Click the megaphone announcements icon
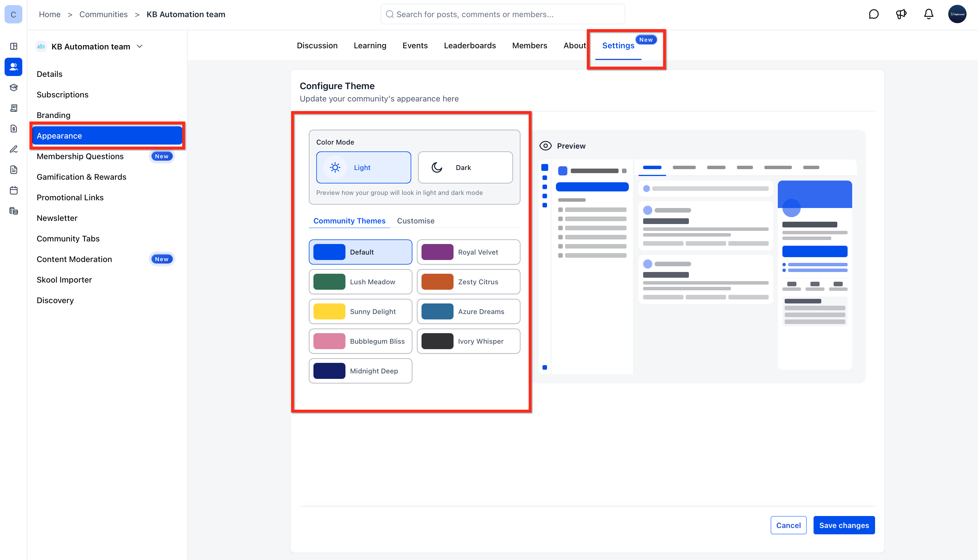Viewport: 978px width, 560px height. 901,14
